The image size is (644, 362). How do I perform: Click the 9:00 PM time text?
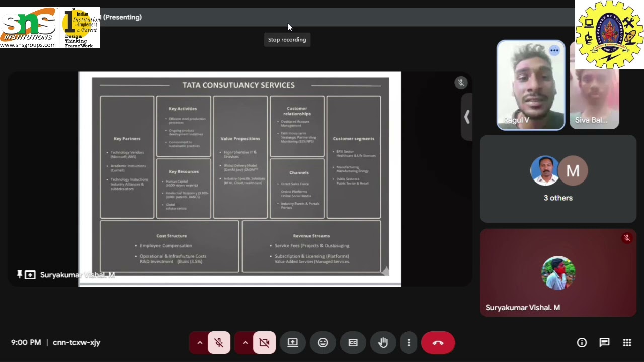[x=26, y=342]
